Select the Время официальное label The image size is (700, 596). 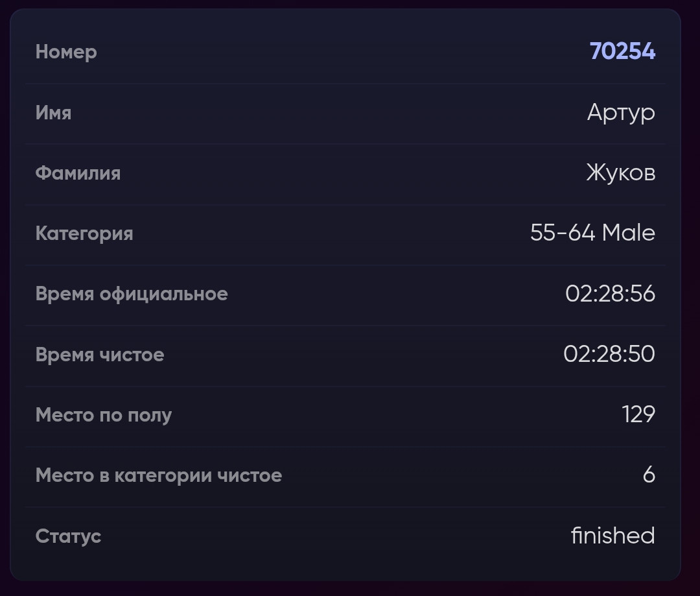132,294
